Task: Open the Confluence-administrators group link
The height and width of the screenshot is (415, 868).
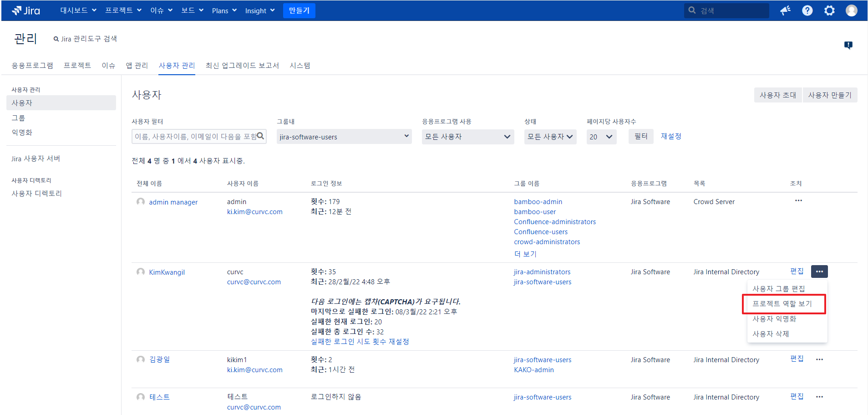Action: coord(555,222)
